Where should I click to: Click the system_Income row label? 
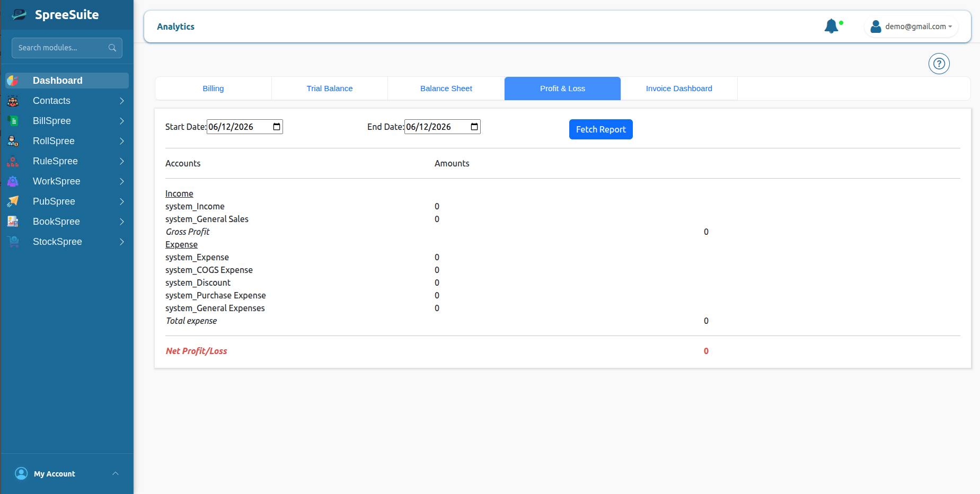coord(195,206)
